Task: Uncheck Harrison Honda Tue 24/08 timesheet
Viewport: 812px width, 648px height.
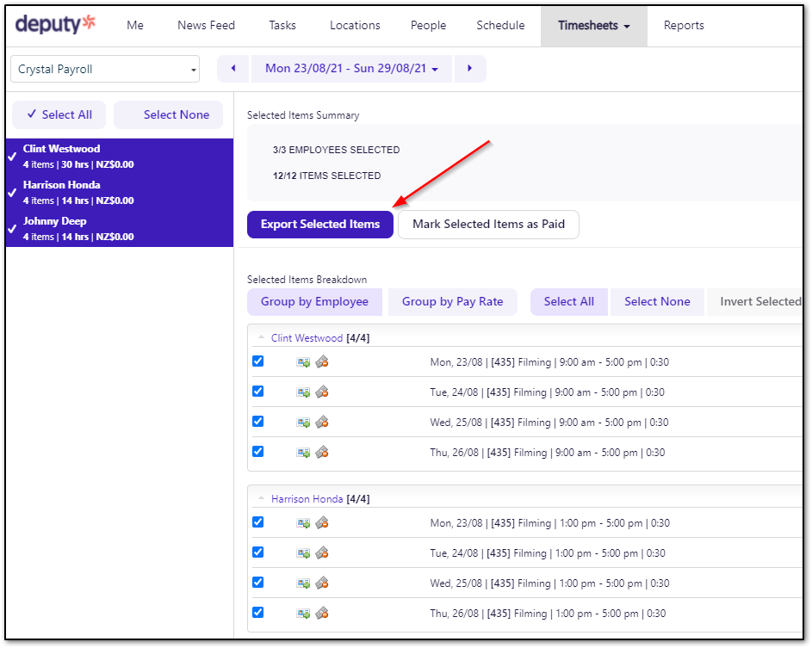Action: 257,552
